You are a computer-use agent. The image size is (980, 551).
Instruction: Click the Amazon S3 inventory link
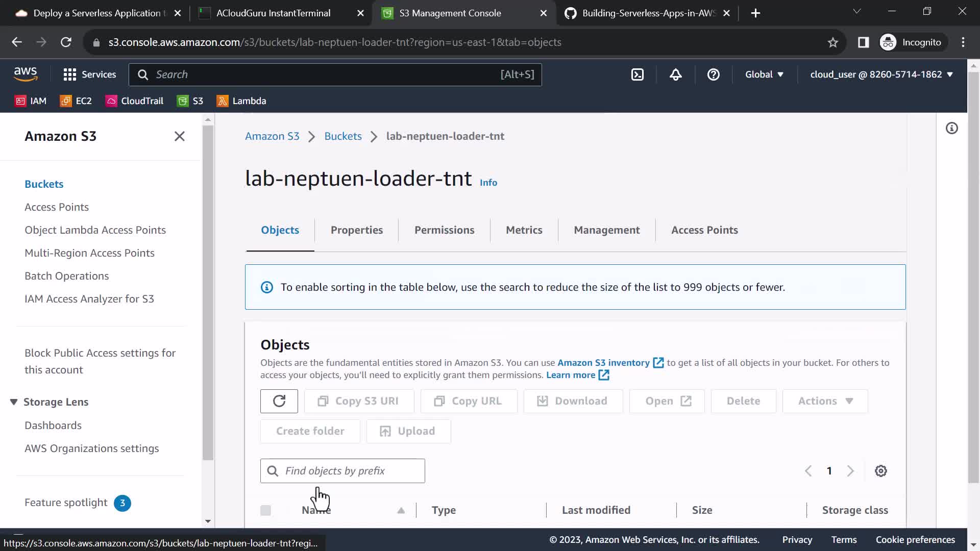pos(603,363)
